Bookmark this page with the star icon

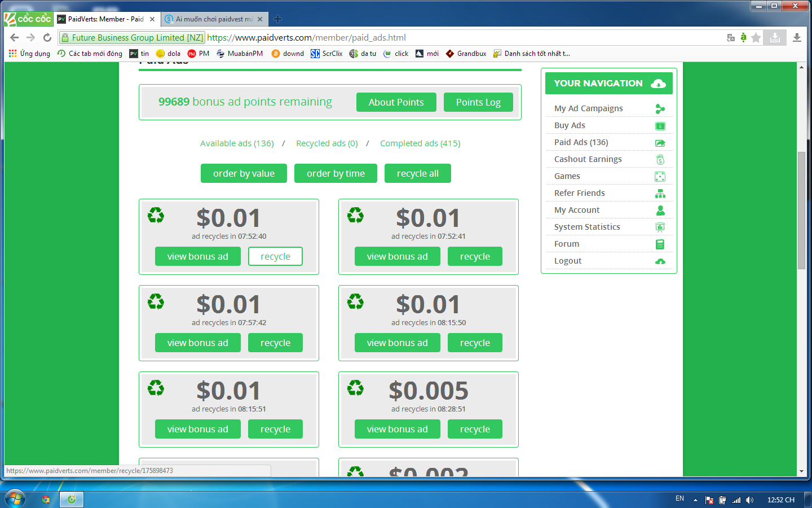point(756,38)
